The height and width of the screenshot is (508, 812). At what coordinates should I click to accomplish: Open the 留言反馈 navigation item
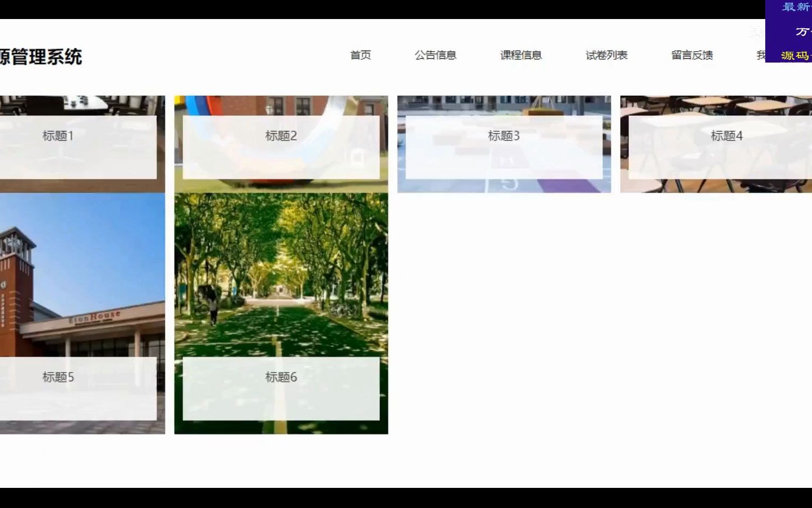click(x=692, y=54)
